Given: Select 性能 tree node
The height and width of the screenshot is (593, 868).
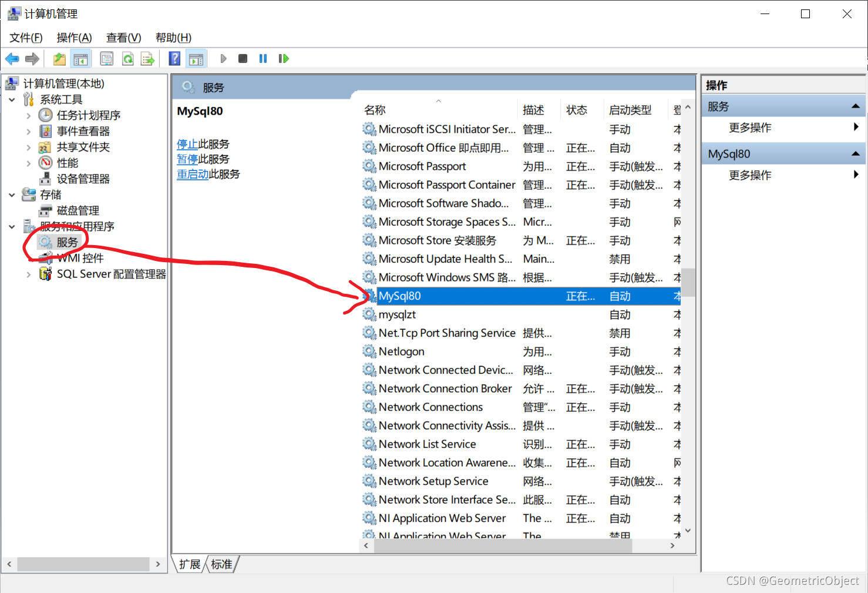Looking at the screenshot, I should pyautogui.click(x=68, y=163).
